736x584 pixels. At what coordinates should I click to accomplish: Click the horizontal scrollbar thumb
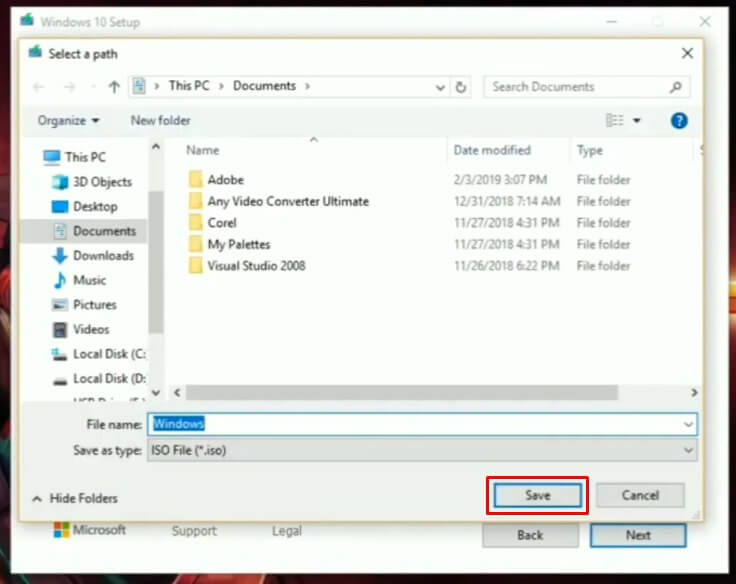click(x=402, y=392)
